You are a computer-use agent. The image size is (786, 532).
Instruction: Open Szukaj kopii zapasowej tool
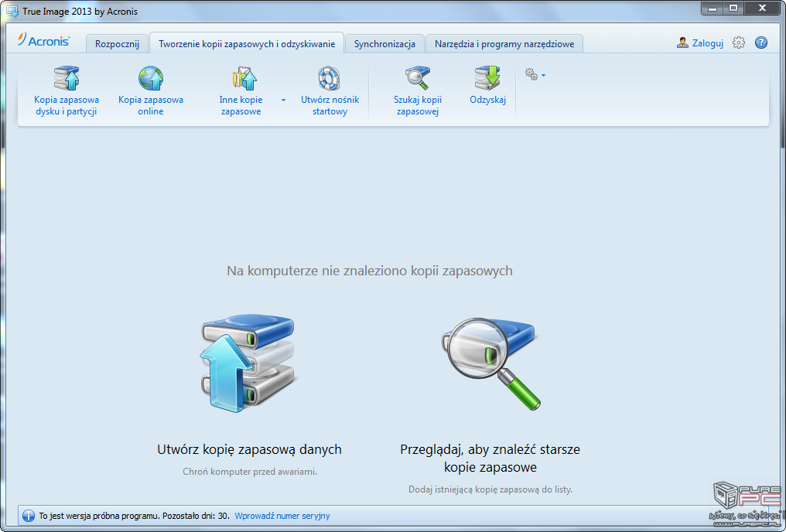click(418, 91)
